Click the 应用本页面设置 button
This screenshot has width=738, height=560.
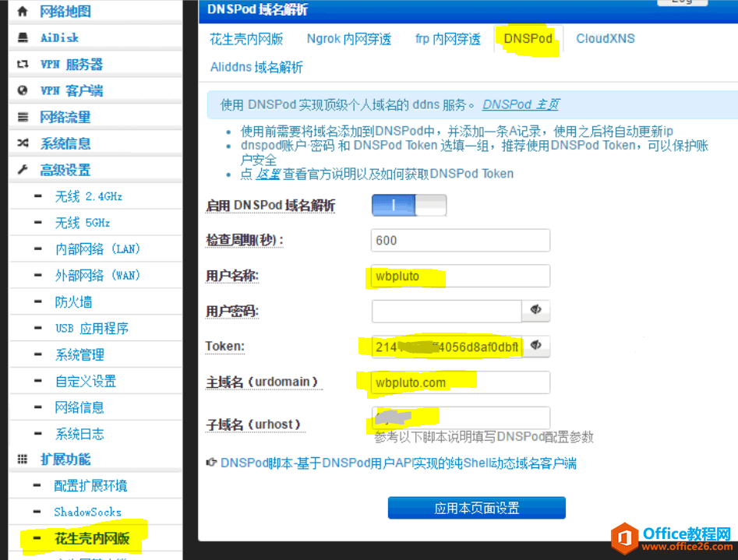pos(477,508)
